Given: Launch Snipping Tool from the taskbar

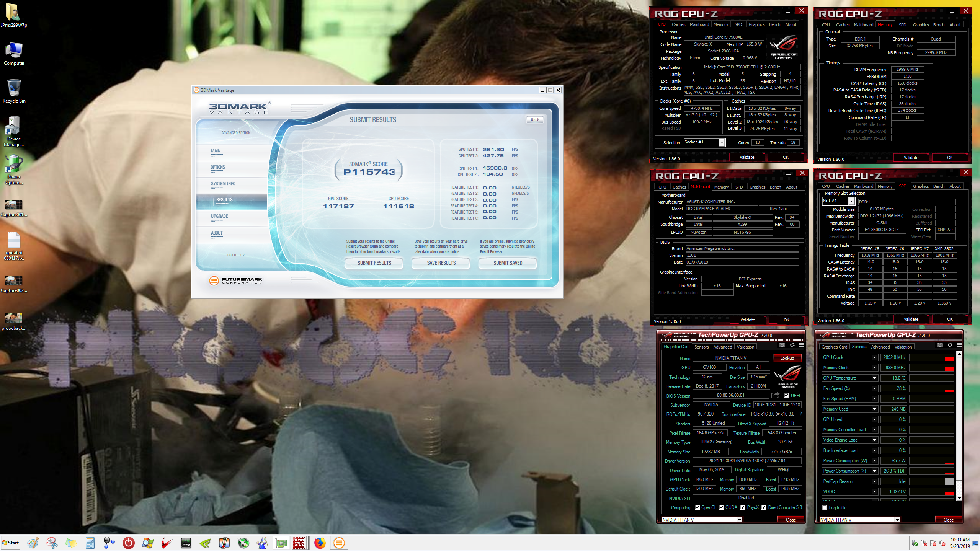Looking at the screenshot, I should click(52, 543).
